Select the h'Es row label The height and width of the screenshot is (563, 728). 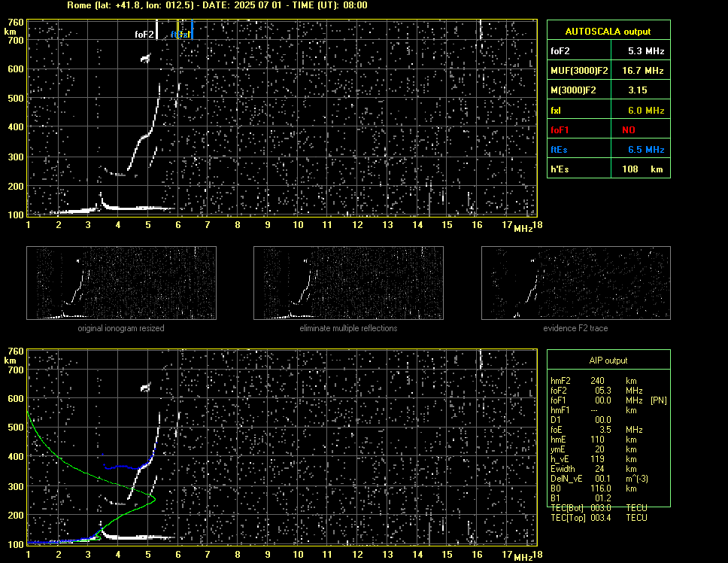click(560, 169)
